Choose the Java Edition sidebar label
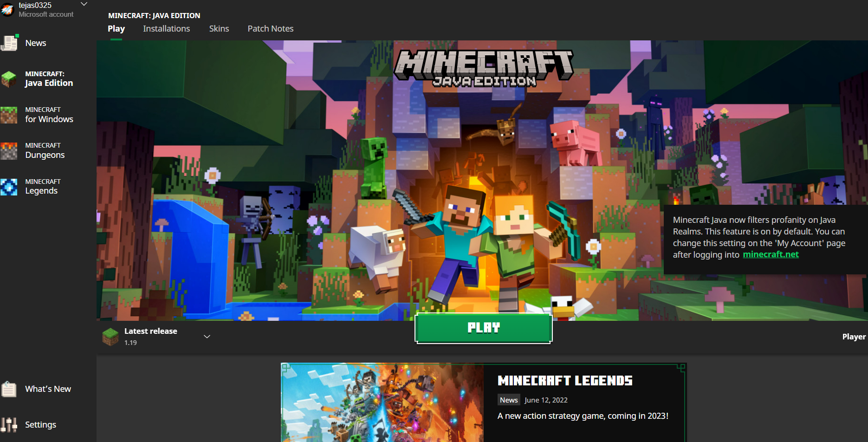868x442 pixels. (49, 79)
